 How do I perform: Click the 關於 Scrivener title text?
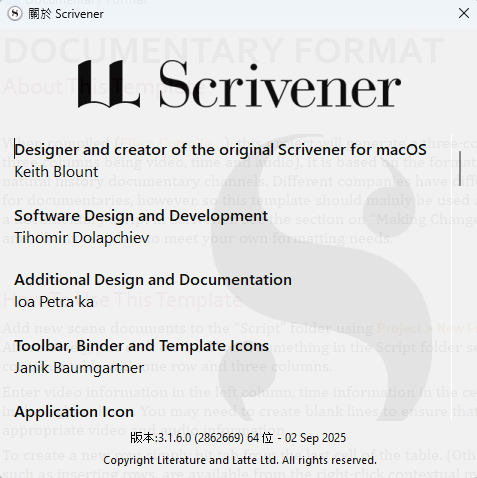click(x=66, y=14)
